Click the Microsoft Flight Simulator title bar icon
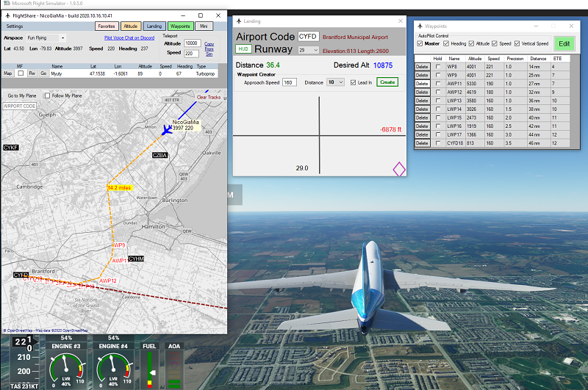The image size is (588, 390). pos(7,4)
